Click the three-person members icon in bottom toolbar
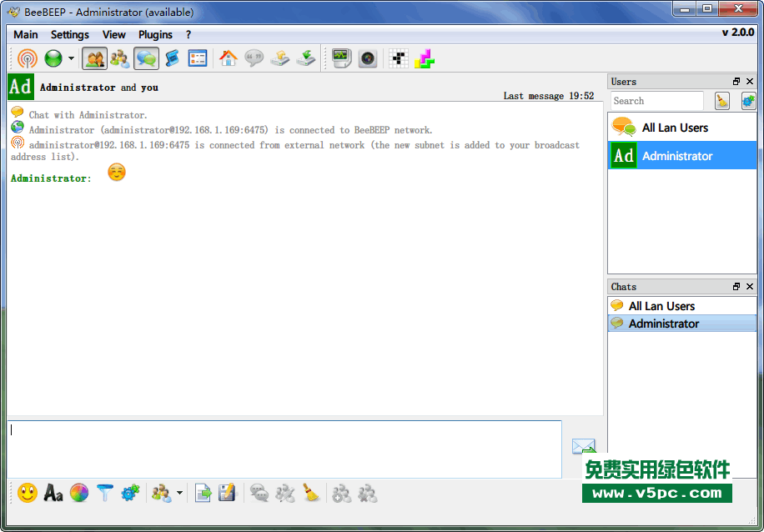Screen dimensions: 764x532 (161, 493)
